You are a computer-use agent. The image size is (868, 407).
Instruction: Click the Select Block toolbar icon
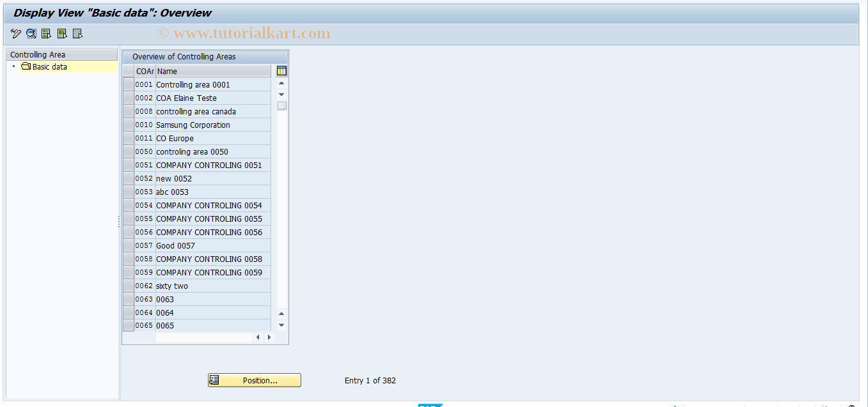[62, 33]
